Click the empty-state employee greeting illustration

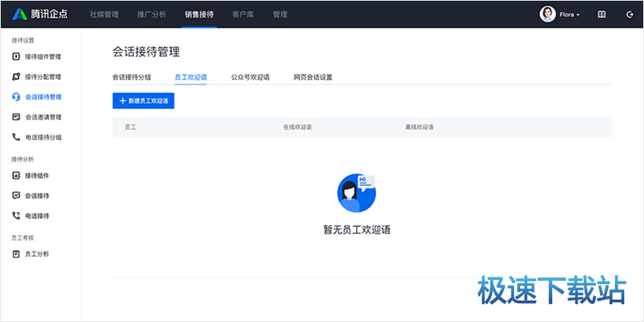(x=356, y=193)
